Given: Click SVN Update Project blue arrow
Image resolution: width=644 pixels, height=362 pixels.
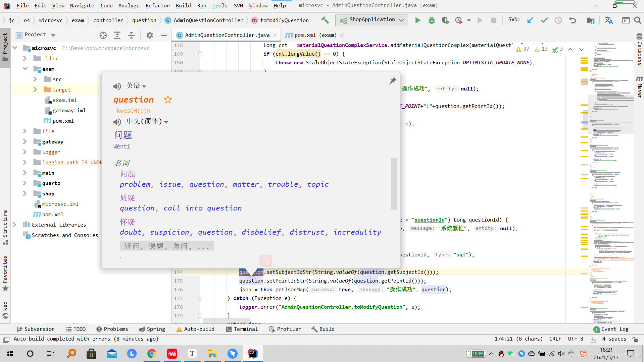Looking at the screenshot, I should [x=530, y=20].
